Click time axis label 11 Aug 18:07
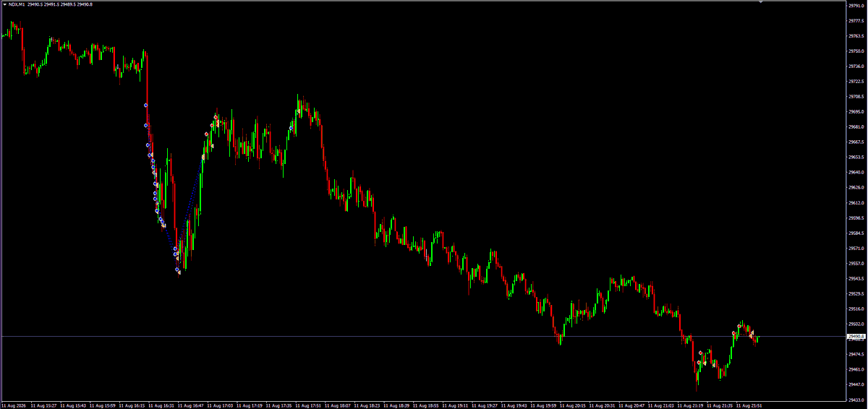868x409 pixels. point(339,405)
